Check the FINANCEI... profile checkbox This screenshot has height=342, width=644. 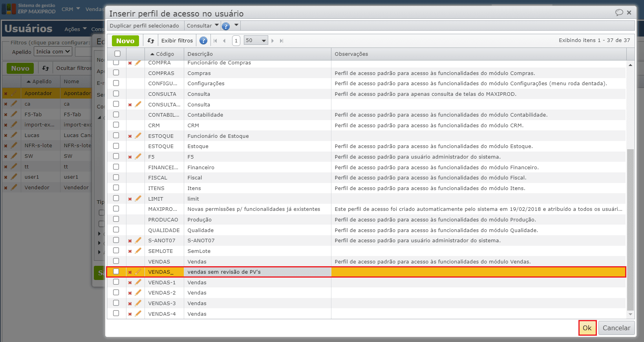click(116, 167)
